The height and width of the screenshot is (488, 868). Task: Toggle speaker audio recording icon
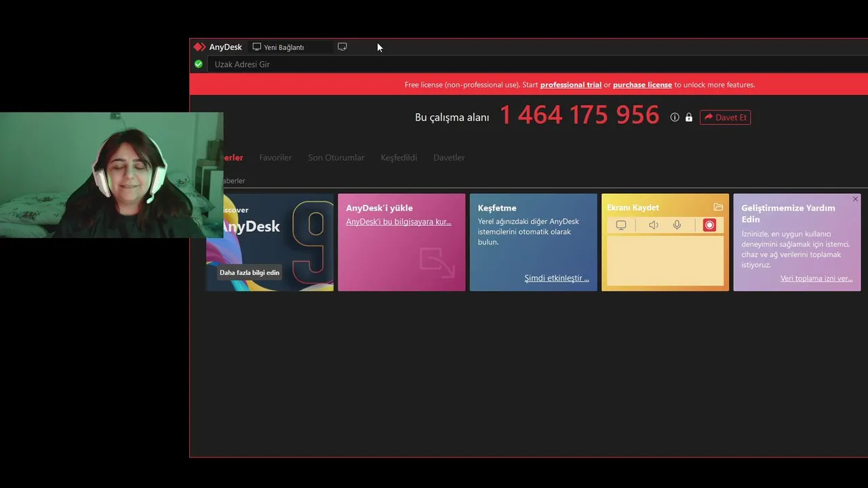click(x=653, y=225)
